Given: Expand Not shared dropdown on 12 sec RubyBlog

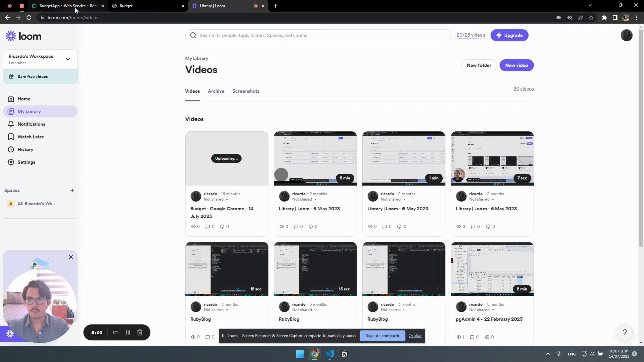Looking at the screenshot, I should click(x=216, y=310).
